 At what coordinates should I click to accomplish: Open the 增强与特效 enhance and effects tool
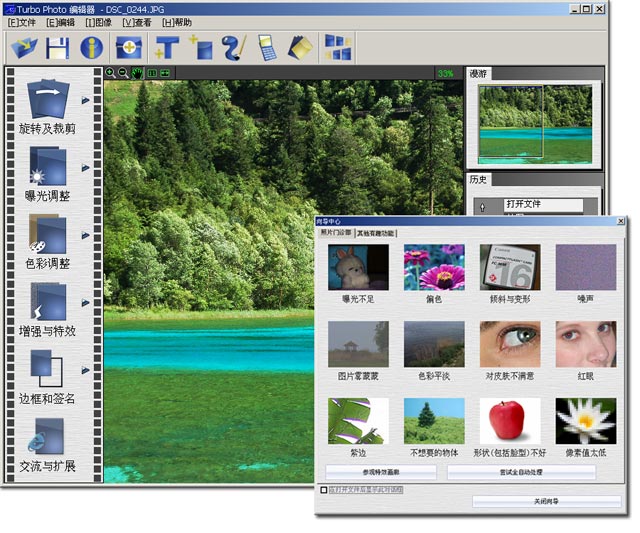[47, 309]
